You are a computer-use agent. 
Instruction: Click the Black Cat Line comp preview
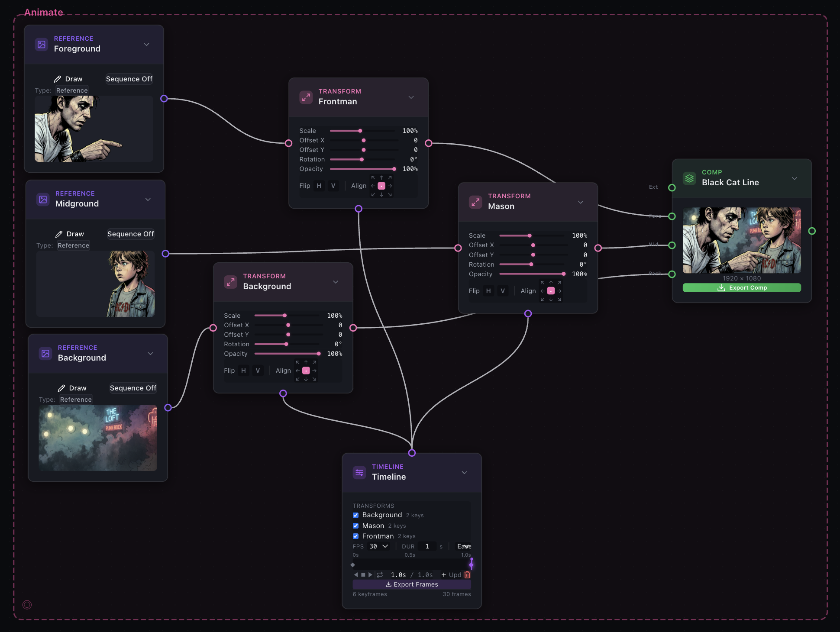[x=742, y=240]
